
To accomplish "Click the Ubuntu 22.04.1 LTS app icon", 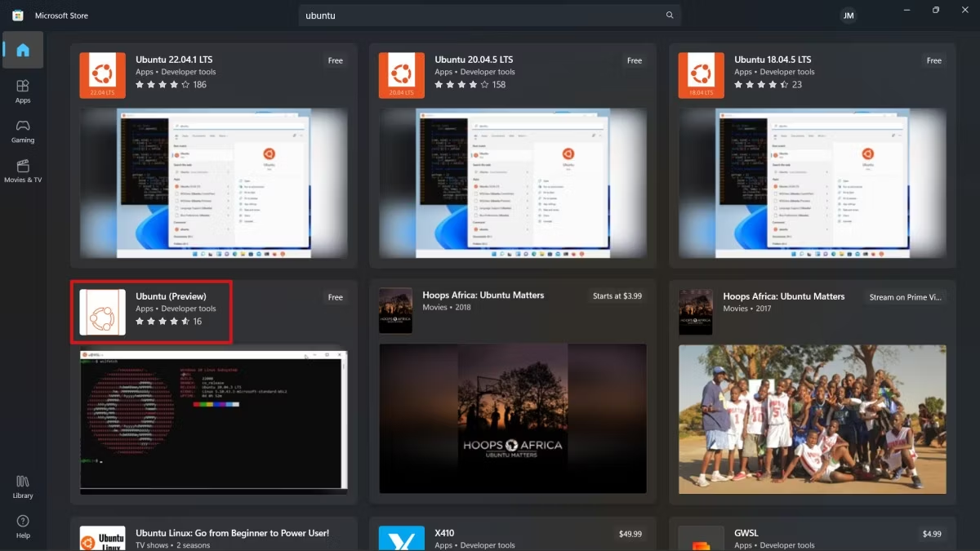I will point(102,75).
